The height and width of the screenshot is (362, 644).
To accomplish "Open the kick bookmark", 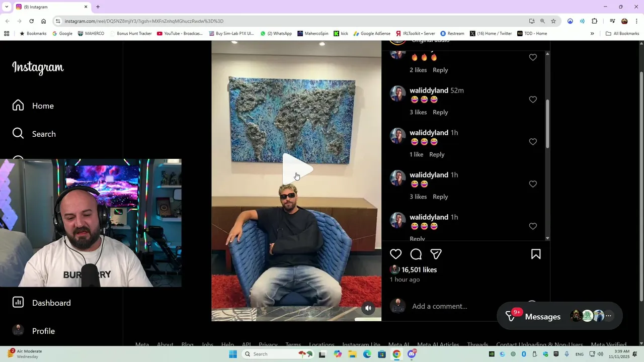I will coord(341,34).
